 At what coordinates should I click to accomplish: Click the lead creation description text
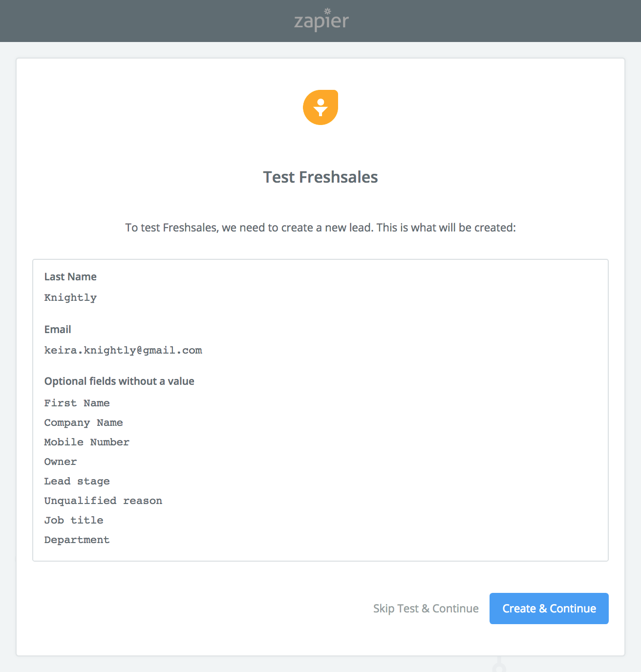pos(320,228)
